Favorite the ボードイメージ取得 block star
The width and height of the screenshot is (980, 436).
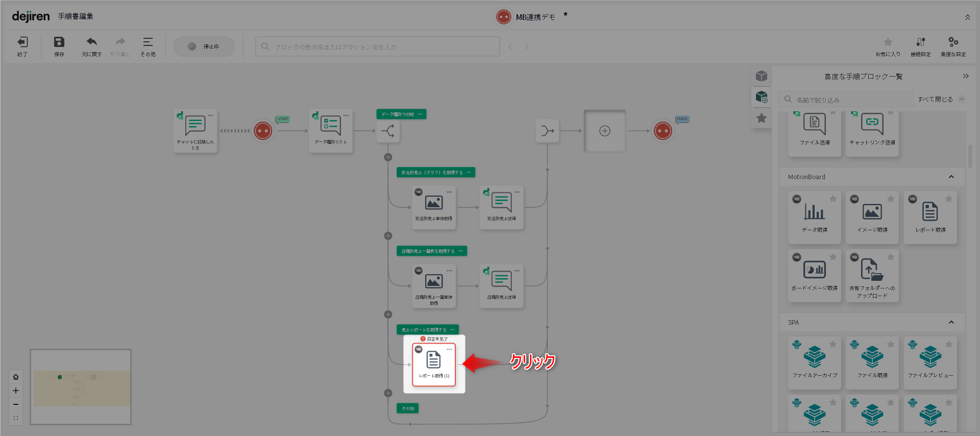[833, 257]
